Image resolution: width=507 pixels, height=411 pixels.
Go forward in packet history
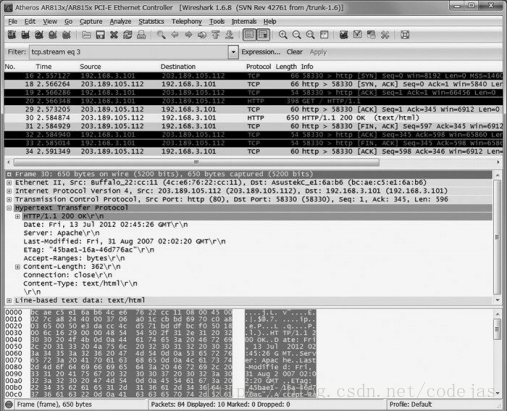(188, 35)
